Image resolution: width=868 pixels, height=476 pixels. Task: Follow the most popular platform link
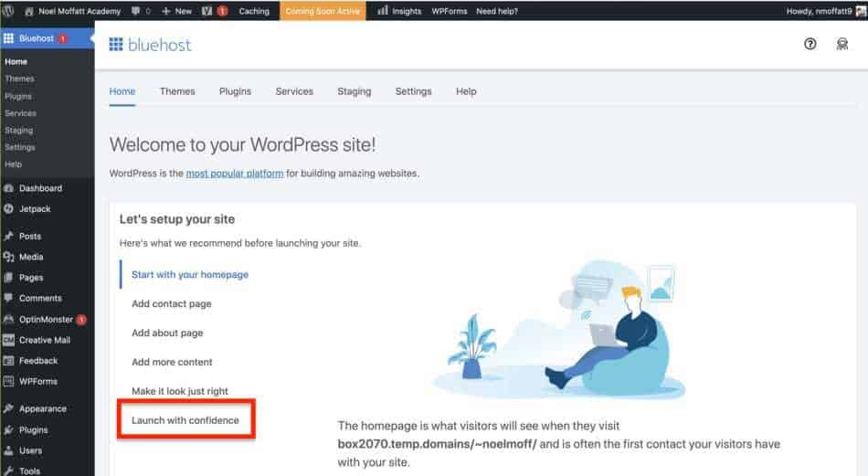[235, 174]
